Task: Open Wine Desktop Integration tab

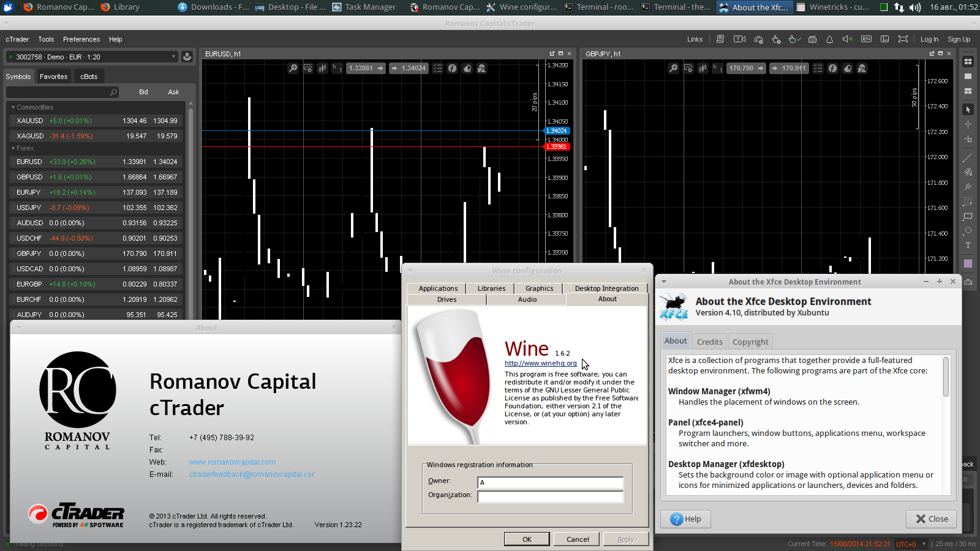Action: [x=606, y=288]
